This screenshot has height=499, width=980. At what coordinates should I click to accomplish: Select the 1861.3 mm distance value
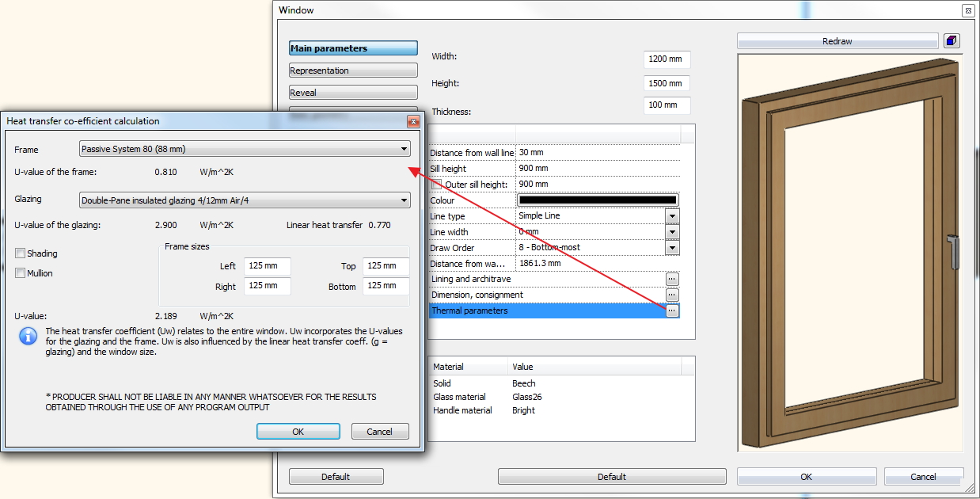tap(540, 264)
